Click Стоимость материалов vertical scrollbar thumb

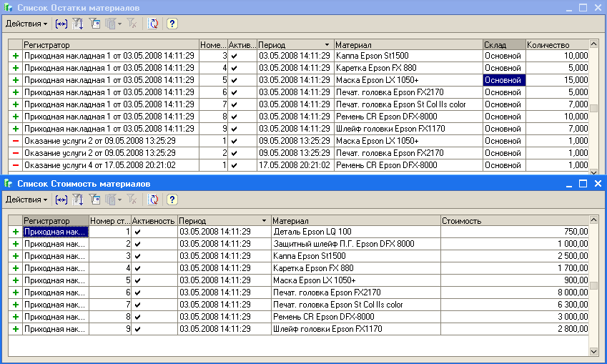[x=594, y=286]
